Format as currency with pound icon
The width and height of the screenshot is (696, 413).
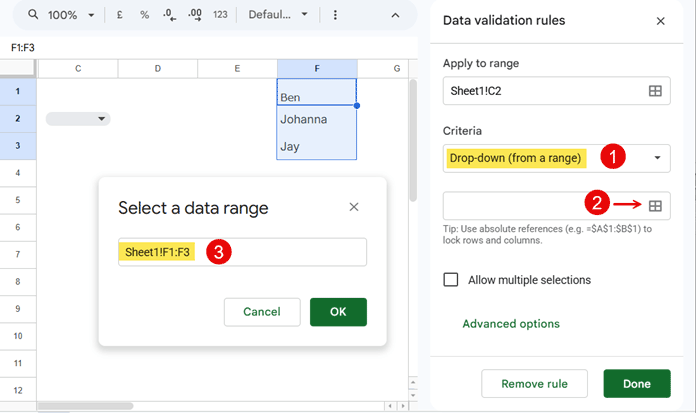pyautogui.click(x=119, y=15)
